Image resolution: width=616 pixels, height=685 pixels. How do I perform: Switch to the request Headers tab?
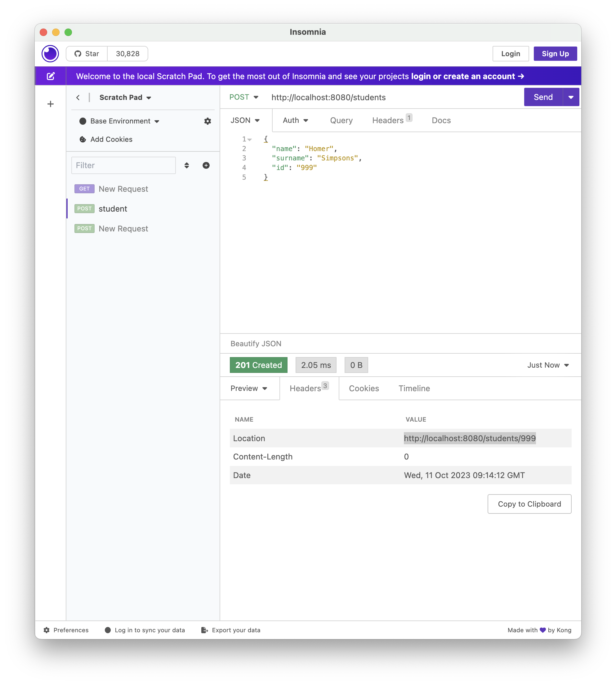(392, 120)
